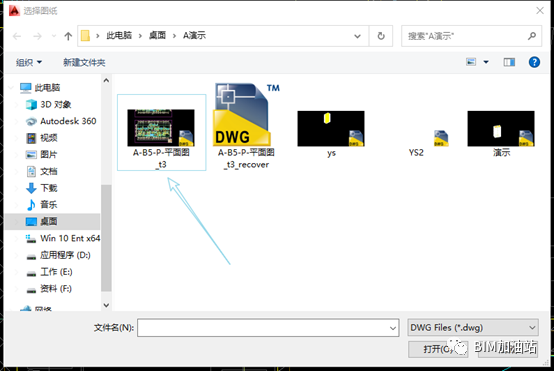Close the 选择图纸 dialog

(x=540, y=11)
